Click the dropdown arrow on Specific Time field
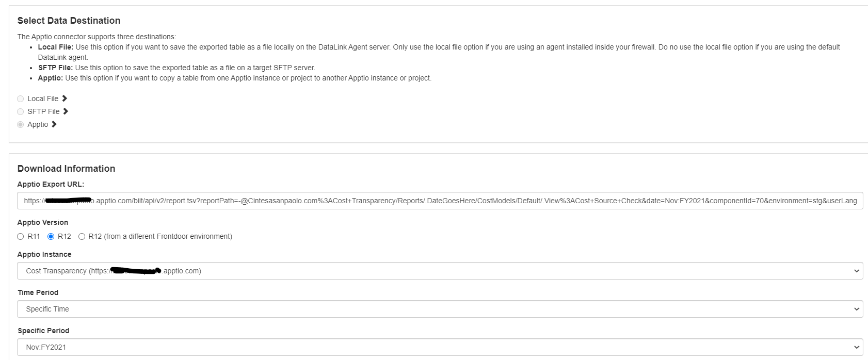 click(x=857, y=309)
